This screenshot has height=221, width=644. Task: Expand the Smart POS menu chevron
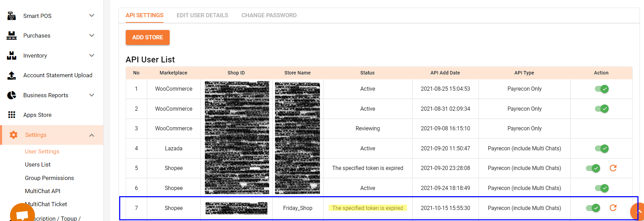pos(92,16)
